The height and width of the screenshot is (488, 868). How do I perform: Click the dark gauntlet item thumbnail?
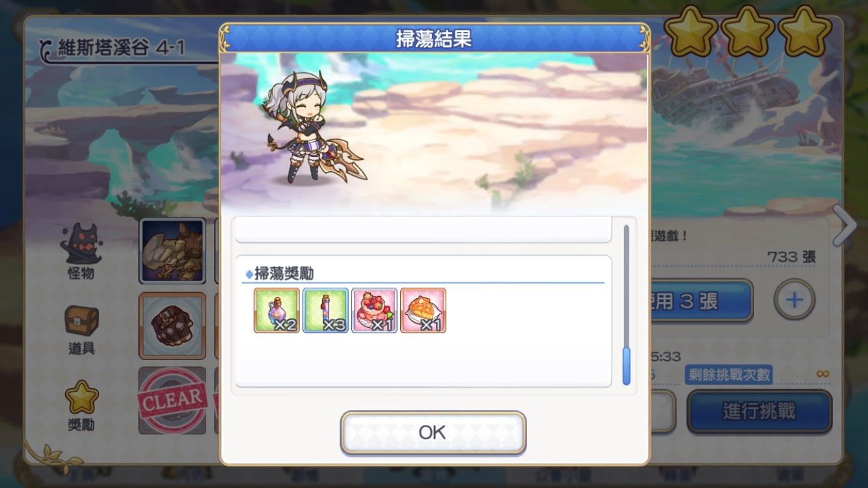(172, 325)
